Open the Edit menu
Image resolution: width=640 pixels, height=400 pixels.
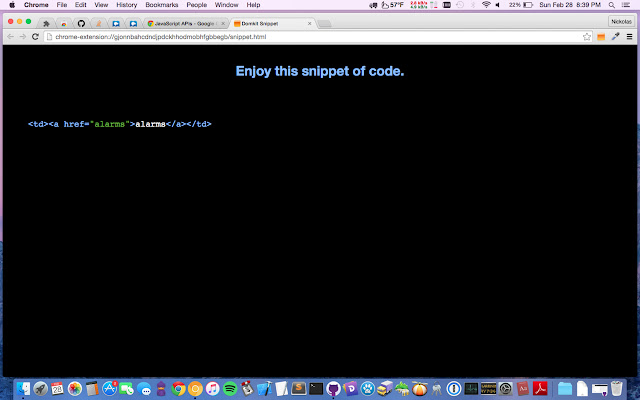pyautogui.click(x=80, y=5)
